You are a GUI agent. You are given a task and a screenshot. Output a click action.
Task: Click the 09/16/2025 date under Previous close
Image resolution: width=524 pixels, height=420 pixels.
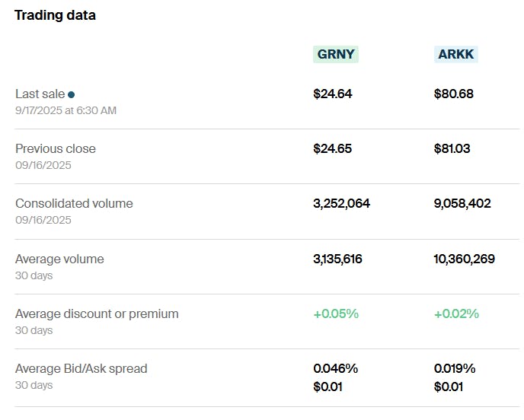click(43, 165)
